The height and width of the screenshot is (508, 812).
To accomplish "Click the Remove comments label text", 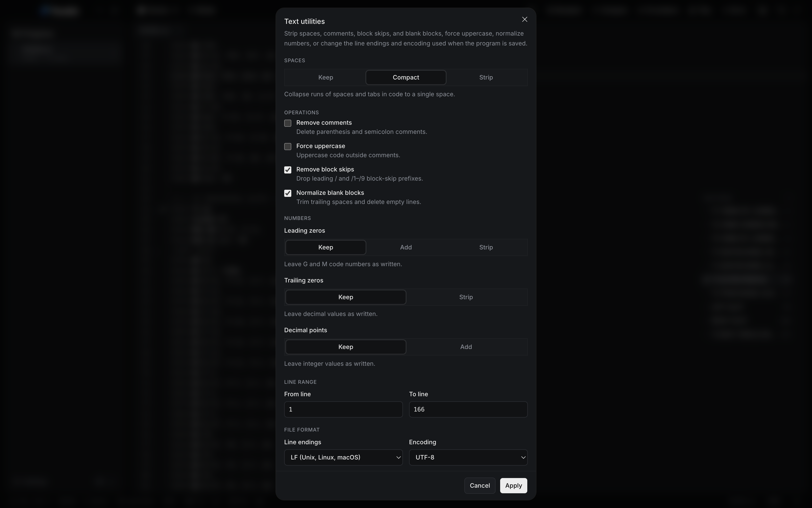I will click(324, 123).
